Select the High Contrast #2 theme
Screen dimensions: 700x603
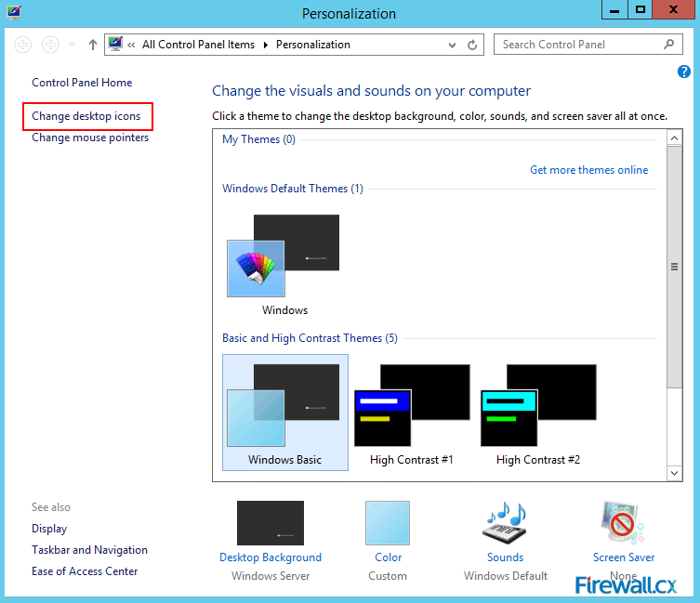tap(538, 413)
